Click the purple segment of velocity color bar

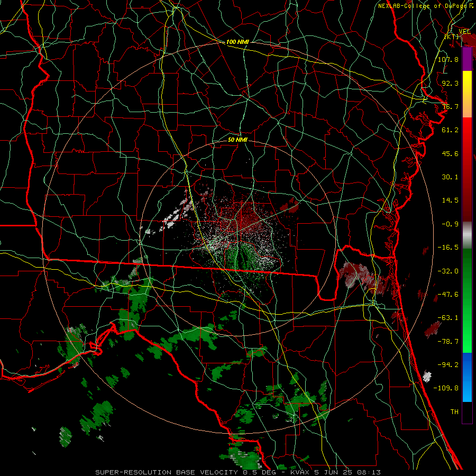point(467,59)
